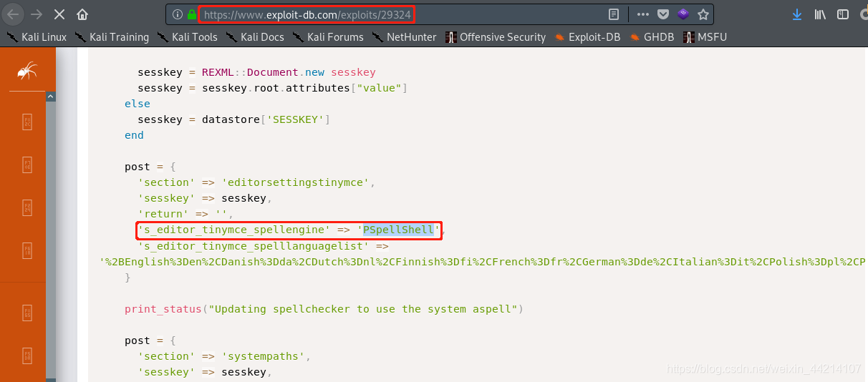Click the forward navigation arrow
The width and height of the screenshot is (868, 382).
pyautogui.click(x=37, y=14)
